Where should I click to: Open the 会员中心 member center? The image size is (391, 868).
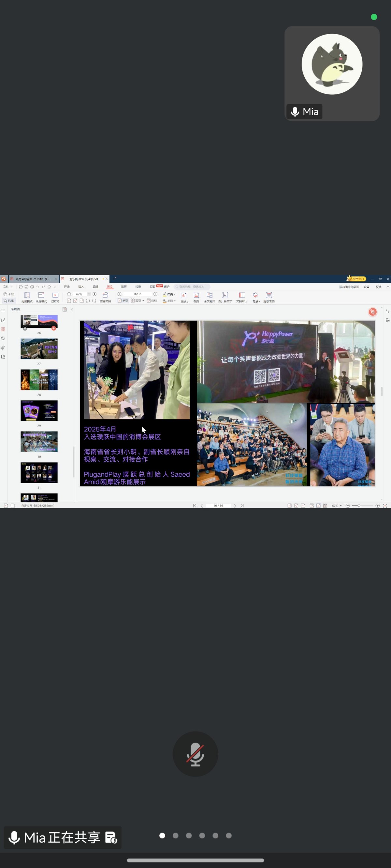[356, 279]
